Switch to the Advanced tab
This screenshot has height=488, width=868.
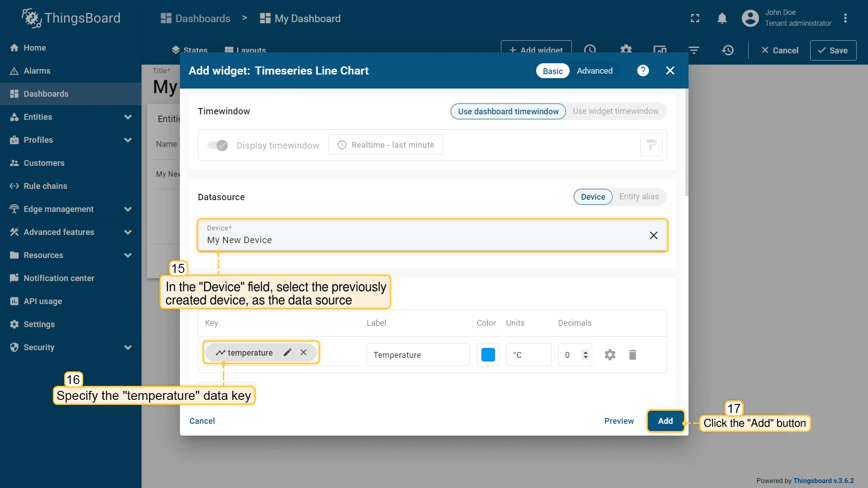point(594,71)
